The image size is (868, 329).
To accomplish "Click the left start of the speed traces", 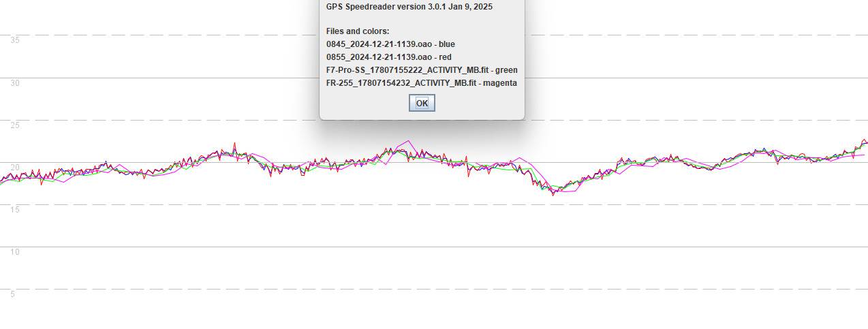I will coord(2,181).
